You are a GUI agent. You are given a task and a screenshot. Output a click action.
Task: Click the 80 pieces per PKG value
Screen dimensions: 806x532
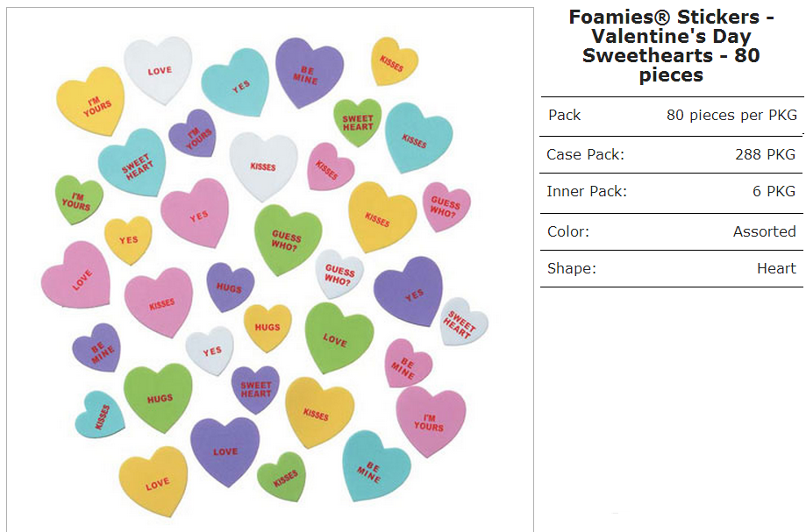[731, 115]
